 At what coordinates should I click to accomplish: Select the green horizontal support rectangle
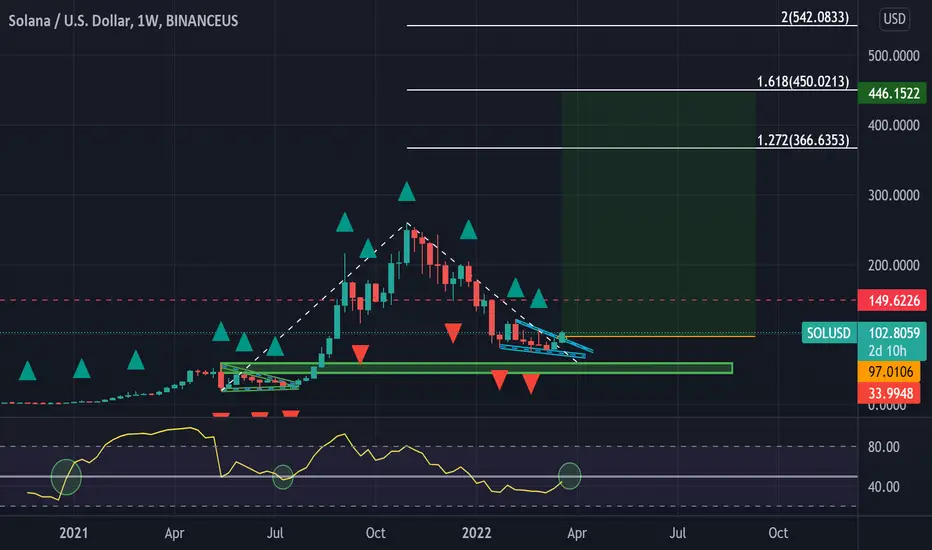pos(476,368)
